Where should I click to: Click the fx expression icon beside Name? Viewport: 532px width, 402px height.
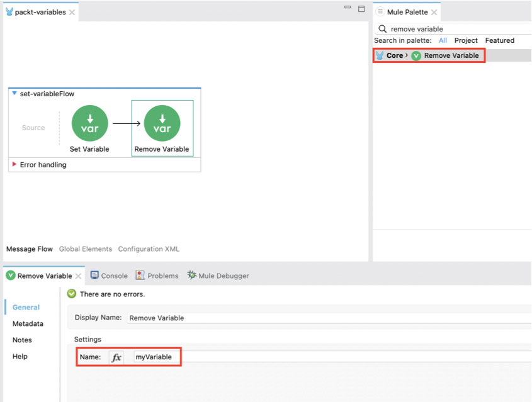[116, 357]
